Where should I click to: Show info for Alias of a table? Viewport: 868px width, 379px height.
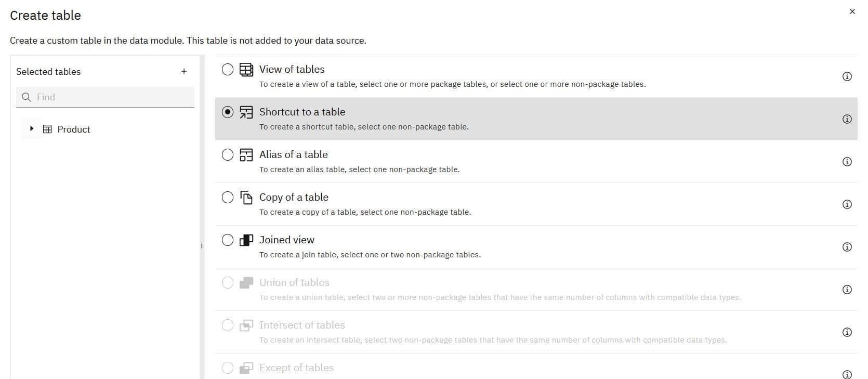click(847, 162)
